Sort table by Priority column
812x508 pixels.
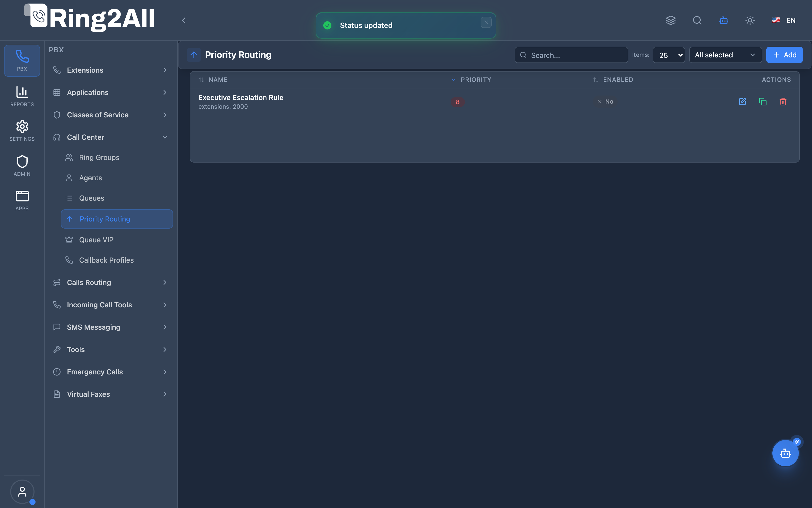471,80
